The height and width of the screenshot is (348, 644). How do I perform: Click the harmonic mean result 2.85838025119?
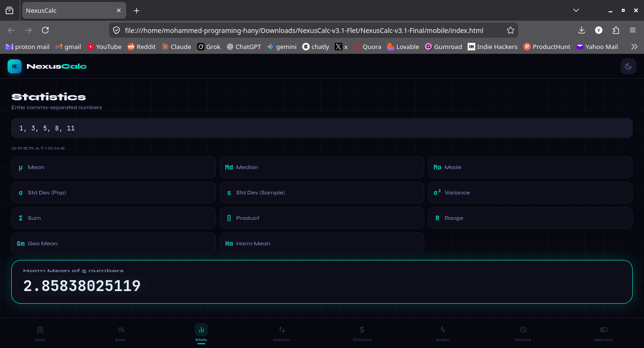(x=82, y=286)
